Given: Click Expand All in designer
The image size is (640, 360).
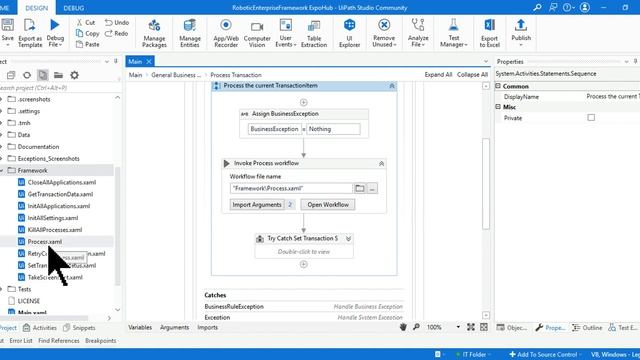Looking at the screenshot, I should [x=438, y=75].
